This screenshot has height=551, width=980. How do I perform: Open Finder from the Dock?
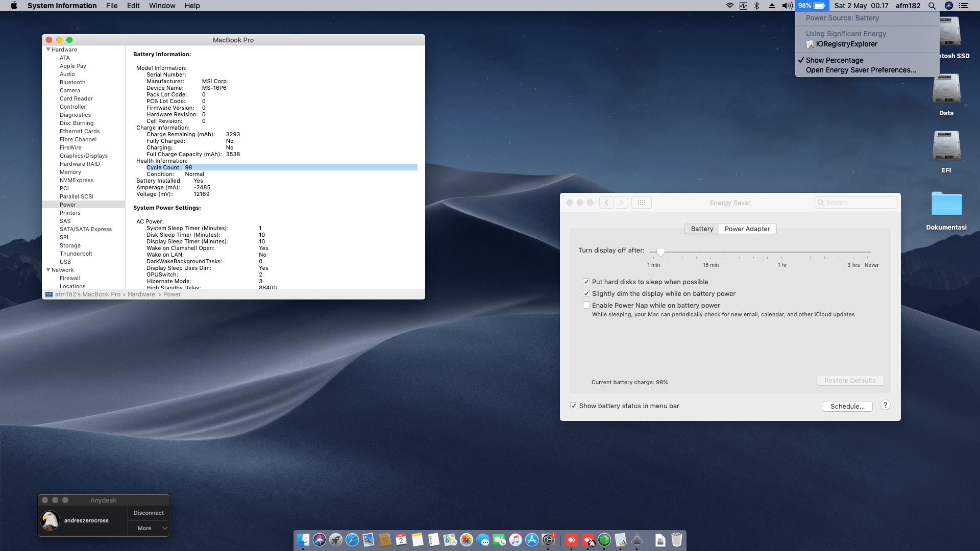(303, 540)
